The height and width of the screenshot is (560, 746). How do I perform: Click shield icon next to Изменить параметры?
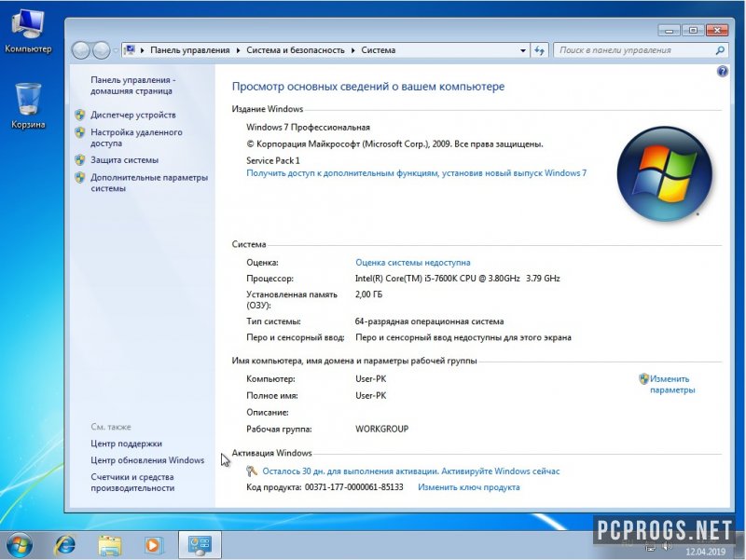click(643, 379)
